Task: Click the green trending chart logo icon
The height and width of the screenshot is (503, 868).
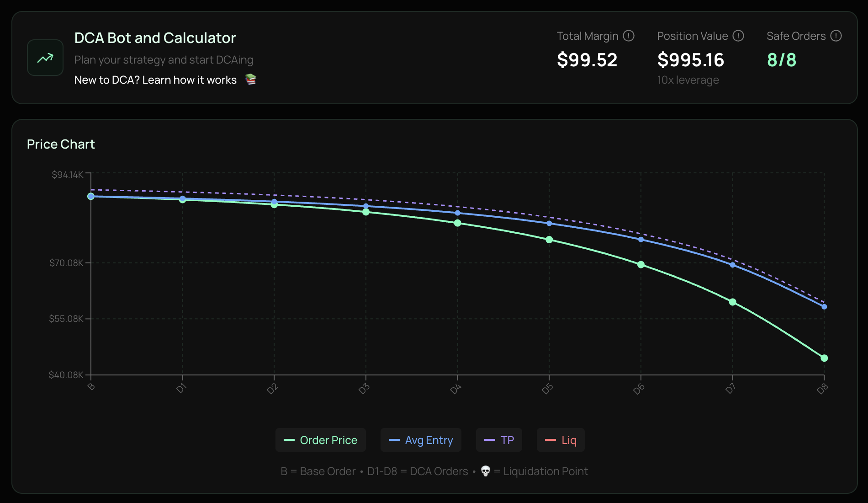Action: click(x=45, y=58)
